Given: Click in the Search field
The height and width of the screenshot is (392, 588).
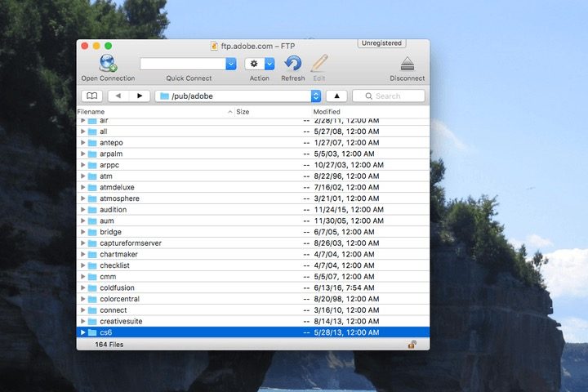Looking at the screenshot, I should point(394,96).
